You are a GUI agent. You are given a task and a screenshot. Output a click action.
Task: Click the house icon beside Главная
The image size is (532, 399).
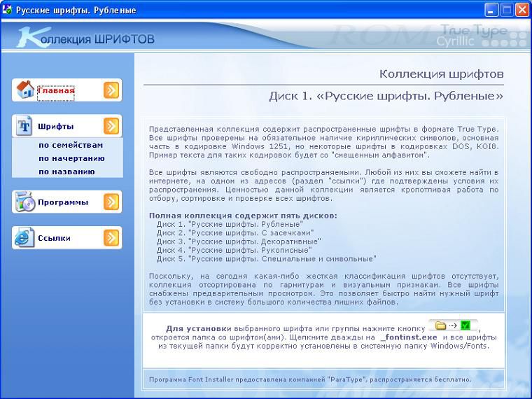click(25, 90)
